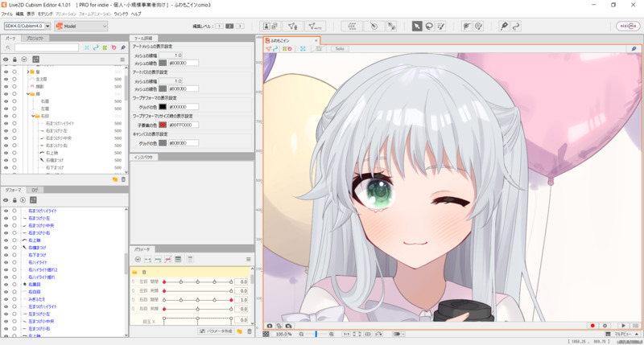
Task: Collapse the 目 parameter group folder
Action: tap(134, 272)
